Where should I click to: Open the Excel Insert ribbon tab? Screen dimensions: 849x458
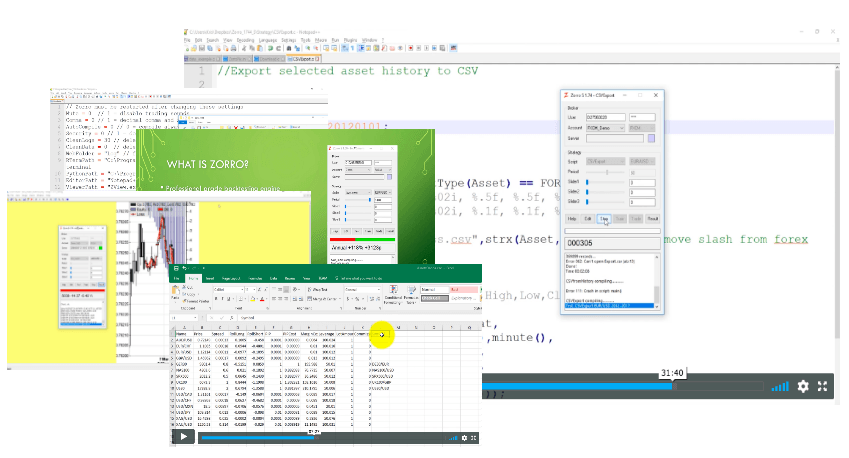(210, 278)
